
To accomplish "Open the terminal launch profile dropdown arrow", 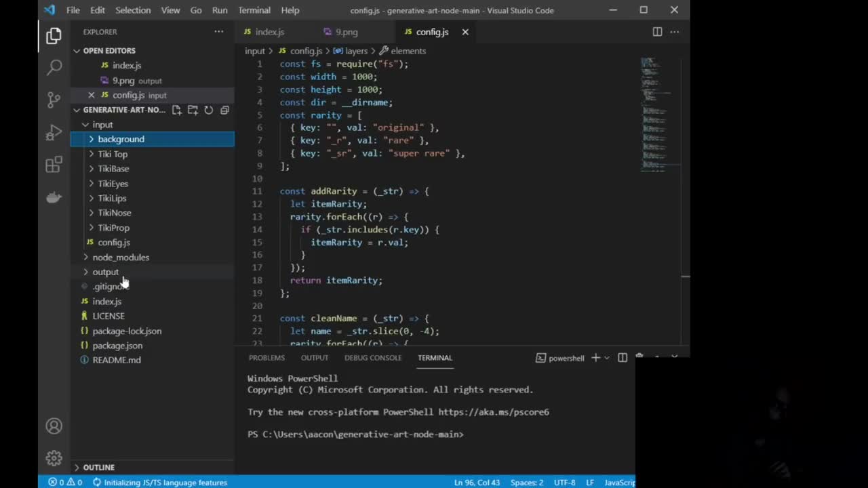I will click(x=606, y=358).
